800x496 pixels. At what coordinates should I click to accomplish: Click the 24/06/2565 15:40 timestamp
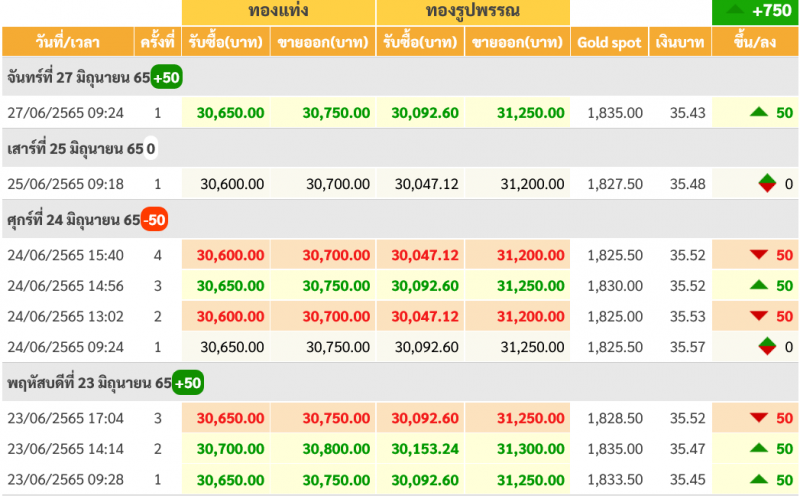pos(65,255)
